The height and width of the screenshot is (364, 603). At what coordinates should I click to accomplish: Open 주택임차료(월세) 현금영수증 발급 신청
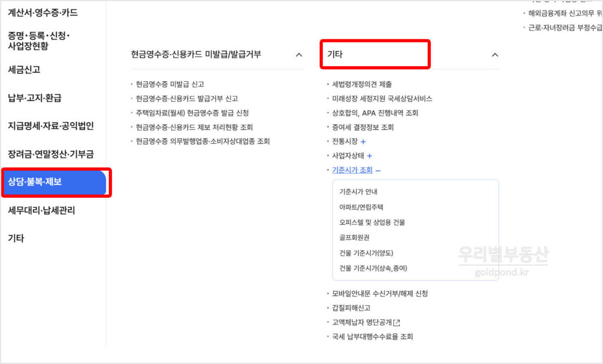tap(193, 112)
